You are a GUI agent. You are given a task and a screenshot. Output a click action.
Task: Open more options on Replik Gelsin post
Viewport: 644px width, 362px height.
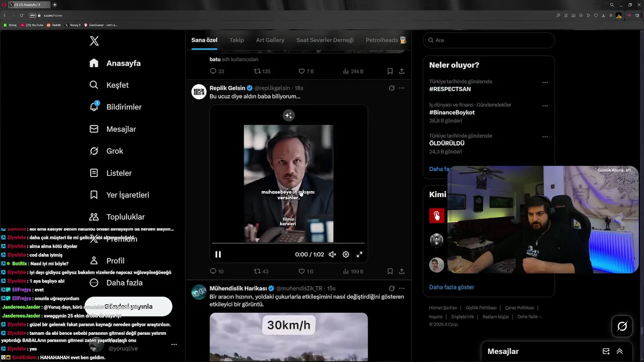pyautogui.click(x=401, y=88)
